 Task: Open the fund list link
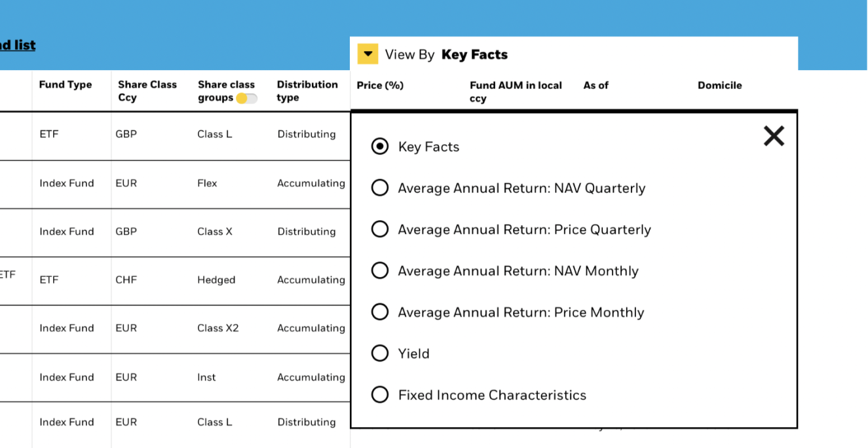tap(18, 45)
